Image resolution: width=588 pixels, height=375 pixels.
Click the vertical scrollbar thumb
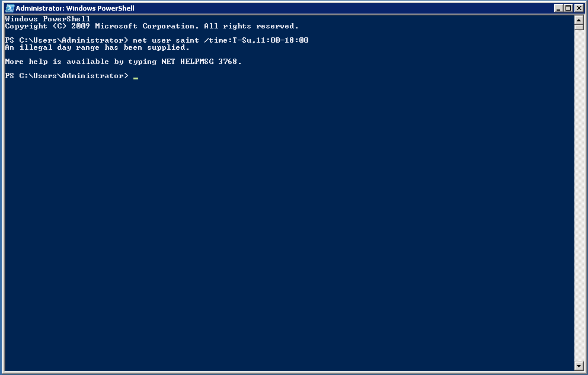tap(579, 27)
